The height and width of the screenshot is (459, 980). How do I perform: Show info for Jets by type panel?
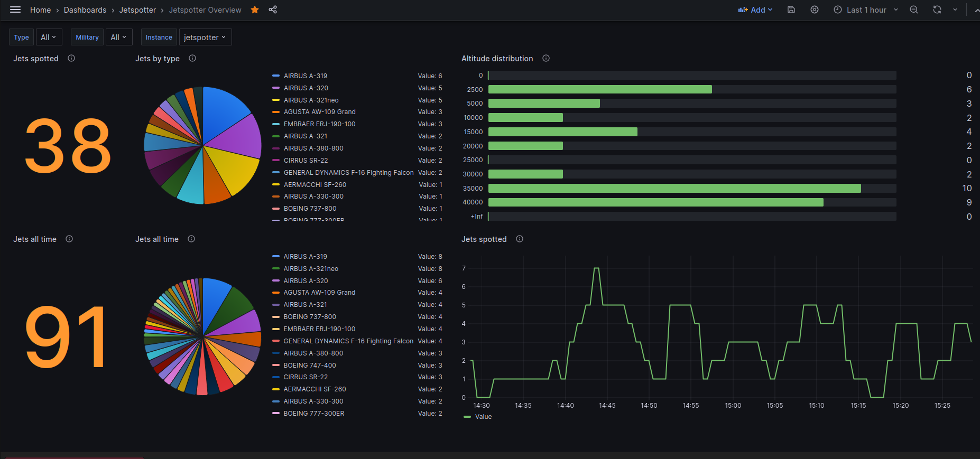click(192, 59)
